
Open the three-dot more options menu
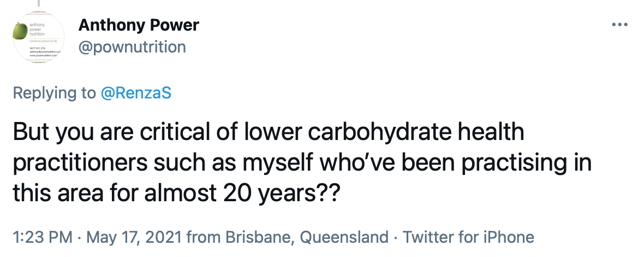pyautogui.click(x=620, y=25)
